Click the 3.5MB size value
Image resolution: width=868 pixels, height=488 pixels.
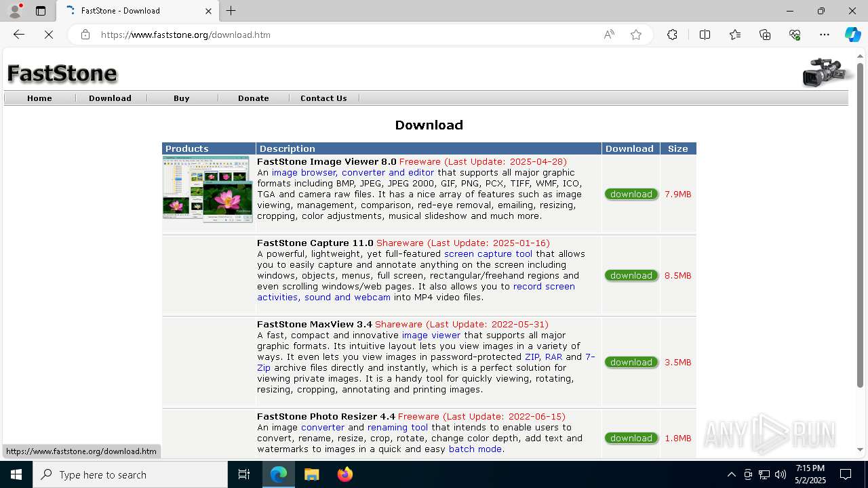coord(678,363)
